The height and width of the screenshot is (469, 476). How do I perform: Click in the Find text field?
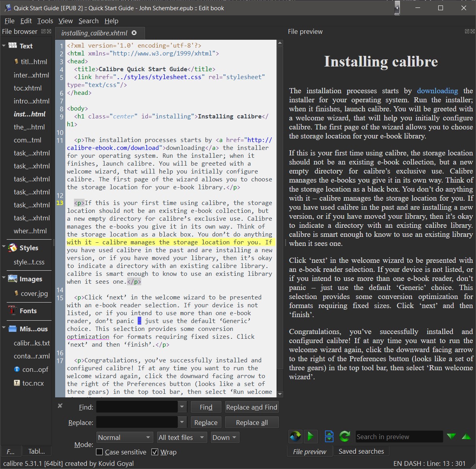tap(137, 407)
